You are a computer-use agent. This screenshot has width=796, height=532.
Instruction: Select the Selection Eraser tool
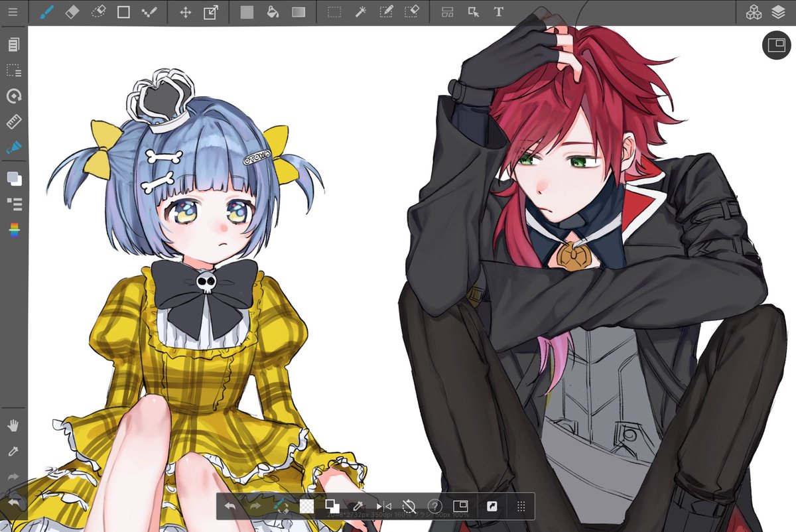(412, 12)
